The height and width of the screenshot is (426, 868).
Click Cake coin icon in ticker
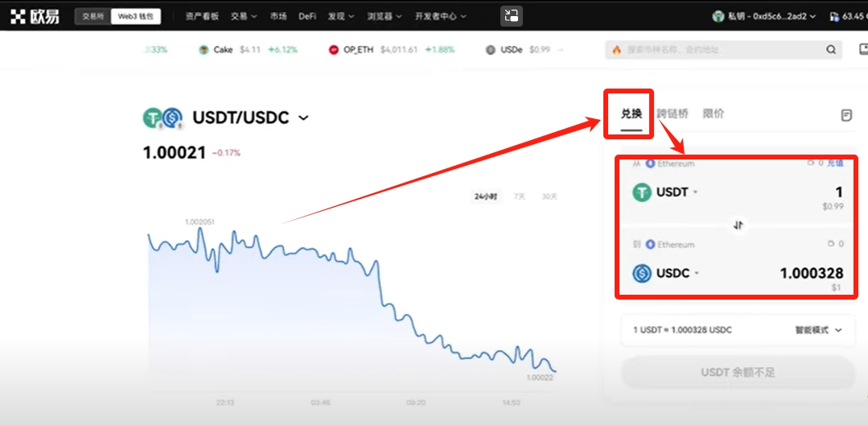204,50
